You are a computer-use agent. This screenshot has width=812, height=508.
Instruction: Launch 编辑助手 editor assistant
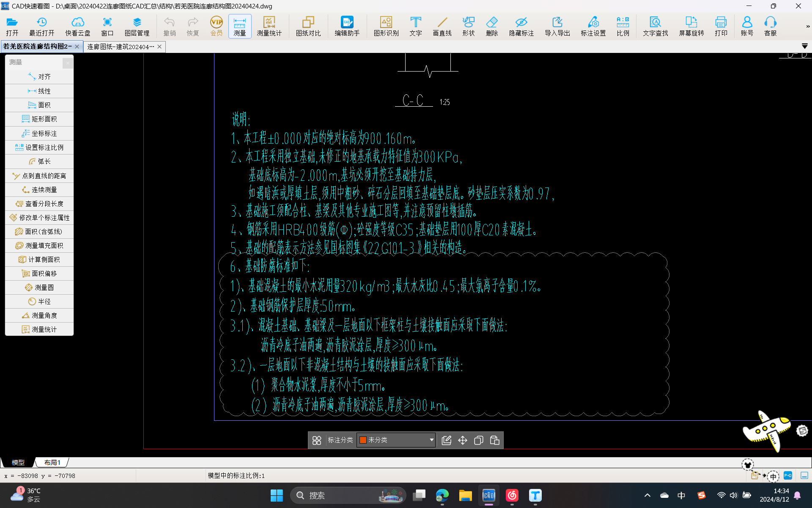coord(347,26)
